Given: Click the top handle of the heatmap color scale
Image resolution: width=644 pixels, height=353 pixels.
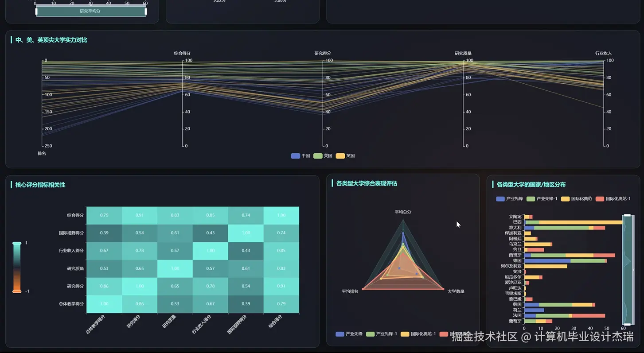Looking at the screenshot, I should (17, 243).
